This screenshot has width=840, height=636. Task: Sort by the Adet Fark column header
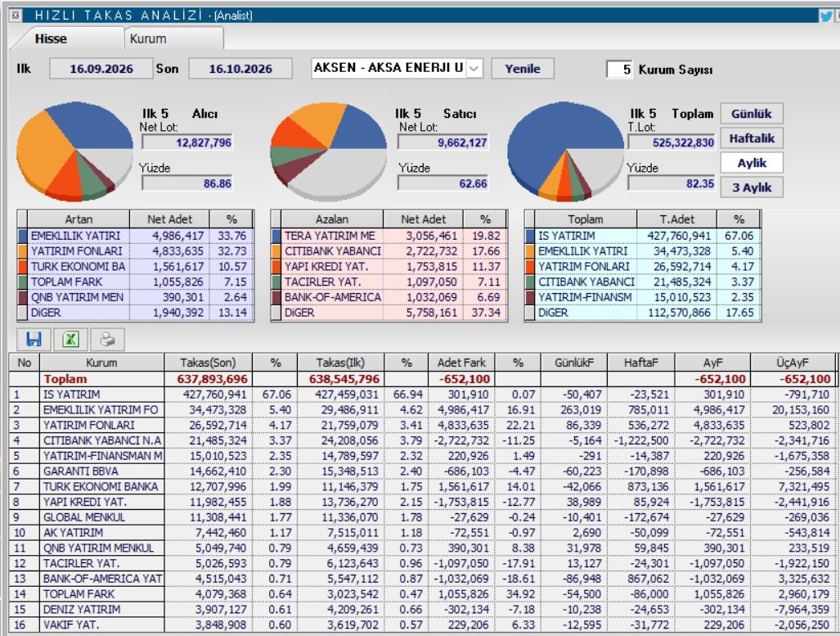(x=461, y=363)
